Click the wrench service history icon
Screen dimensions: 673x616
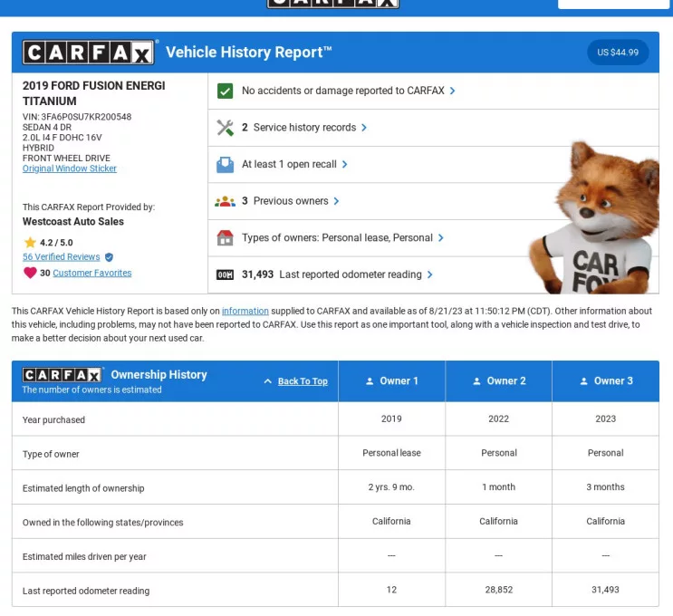click(226, 128)
